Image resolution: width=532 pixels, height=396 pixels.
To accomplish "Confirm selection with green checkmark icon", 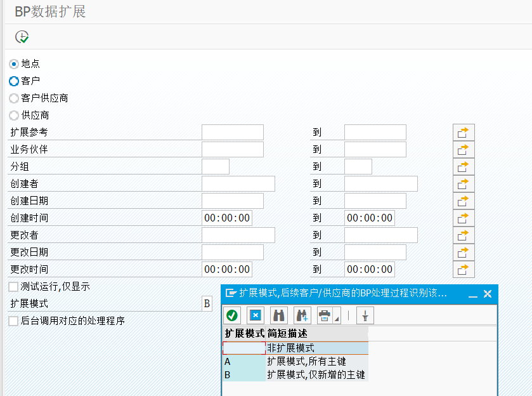I will tap(232, 315).
